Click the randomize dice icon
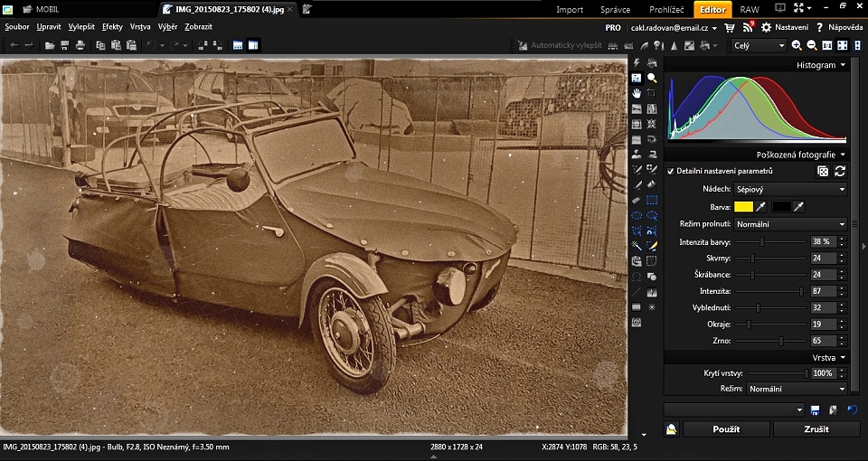 (x=823, y=171)
